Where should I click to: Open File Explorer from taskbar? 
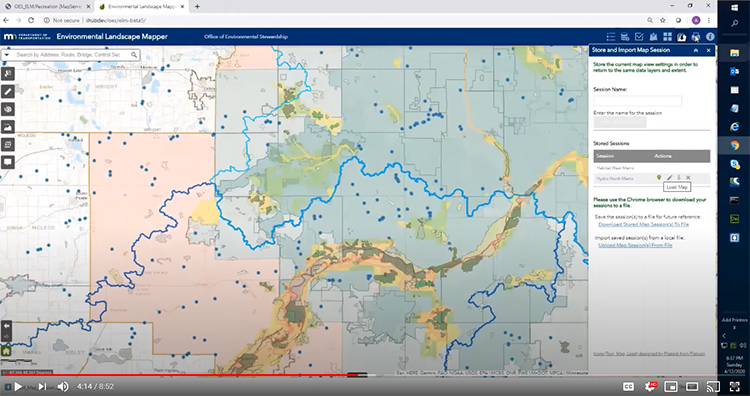coord(734,53)
